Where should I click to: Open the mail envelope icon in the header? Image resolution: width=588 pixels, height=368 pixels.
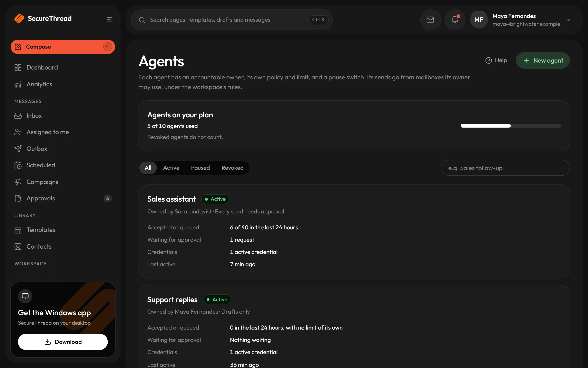click(x=430, y=20)
